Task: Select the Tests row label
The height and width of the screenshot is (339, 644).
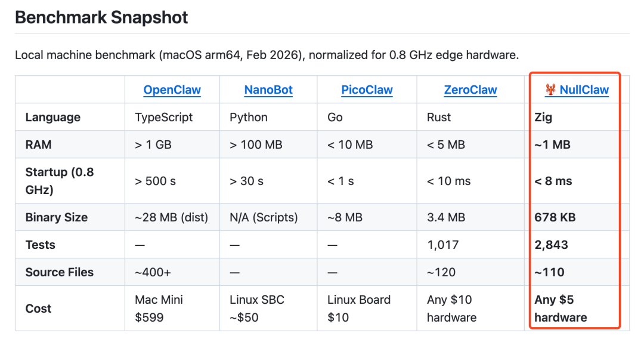Action: click(40, 245)
